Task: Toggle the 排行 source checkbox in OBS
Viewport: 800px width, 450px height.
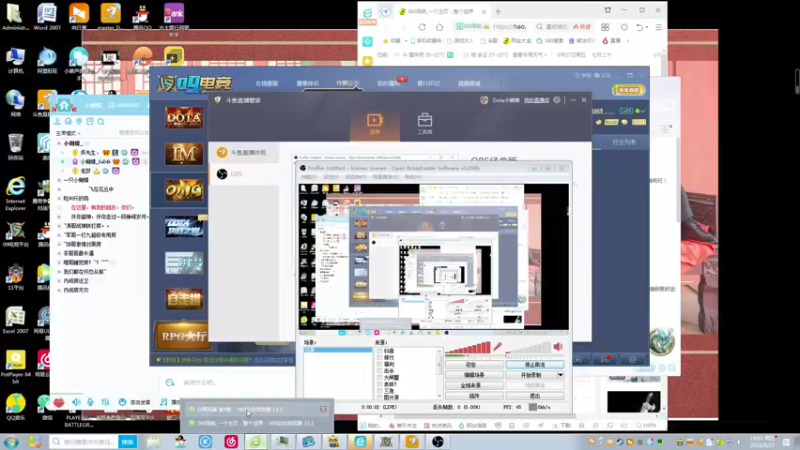Action: coord(380,358)
